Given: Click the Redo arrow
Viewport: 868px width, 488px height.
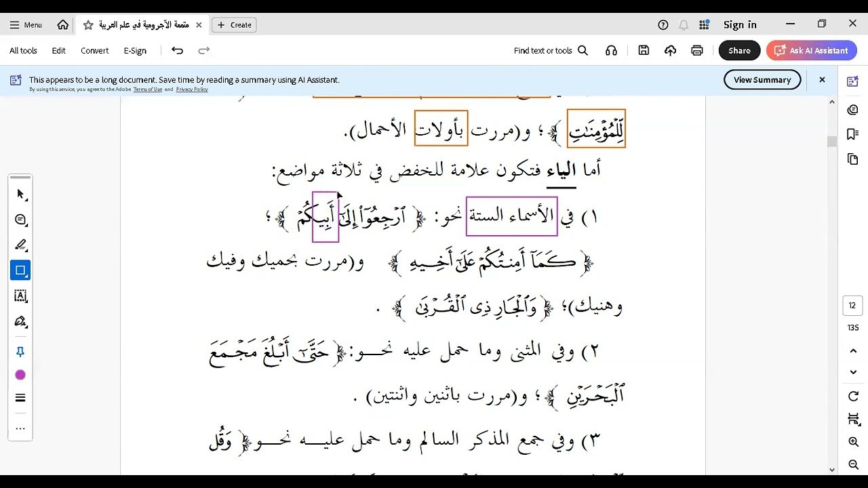Looking at the screenshot, I should 203,50.
